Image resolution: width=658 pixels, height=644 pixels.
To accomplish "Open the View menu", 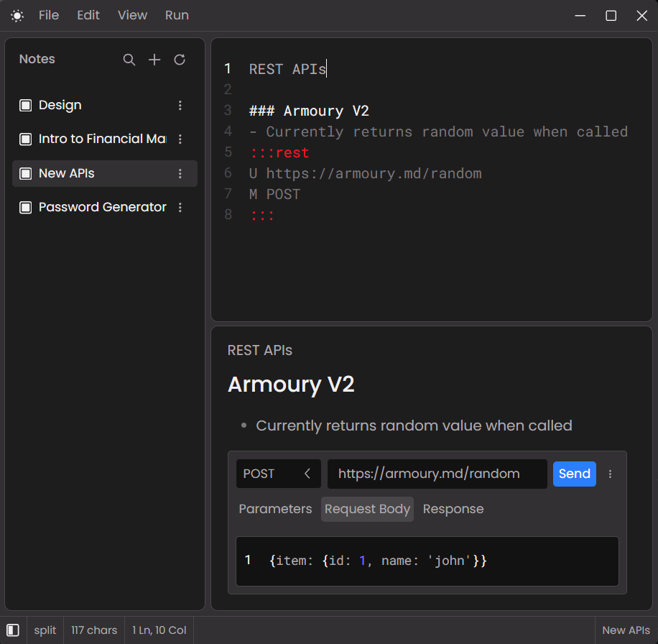I will pyautogui.click(x=132, y=15).
